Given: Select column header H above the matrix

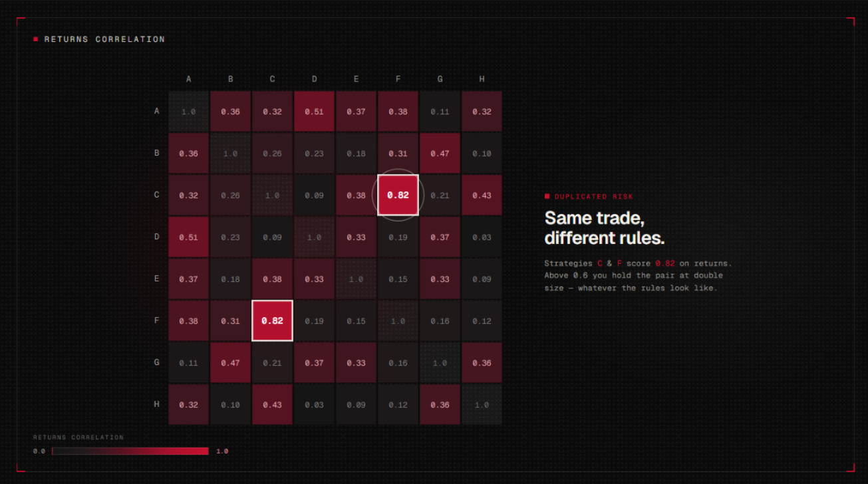Looking at the screenshot, I should click(482, 79).
